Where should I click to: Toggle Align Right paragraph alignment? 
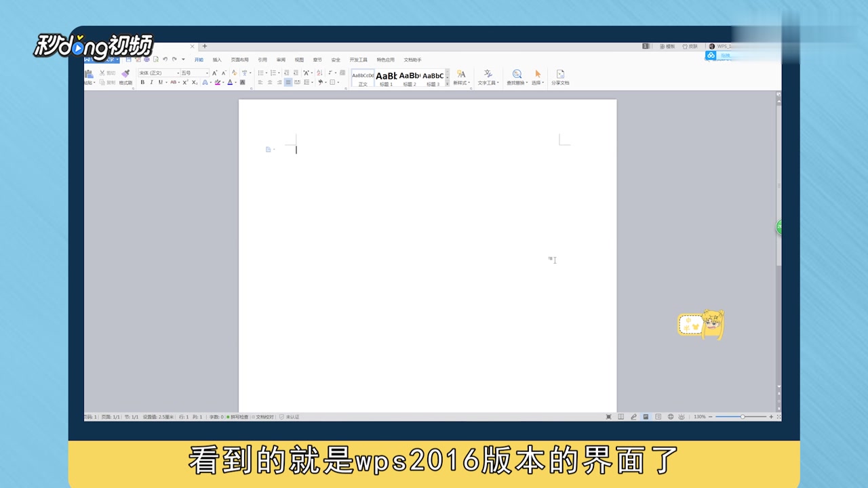click(279, 82)
